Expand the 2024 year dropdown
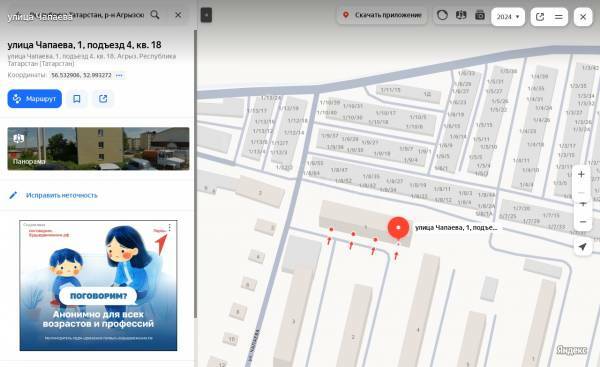 (x=508, y=17)
